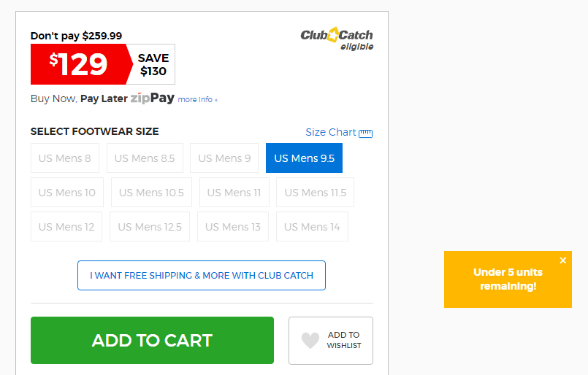Open zipPay more info link
The height and width of the screenshot is (375, 588).
point(198,100)
